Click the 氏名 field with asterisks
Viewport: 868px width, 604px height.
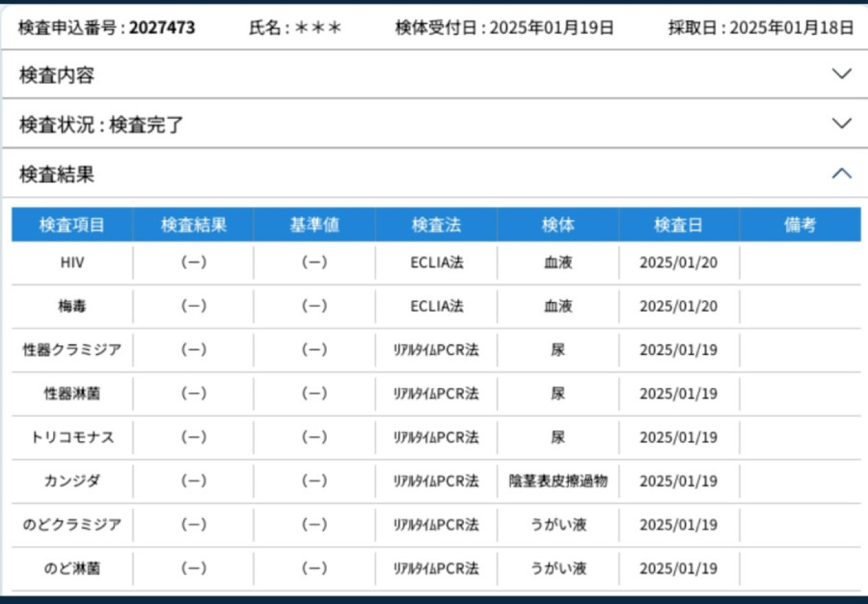(295, 28)
